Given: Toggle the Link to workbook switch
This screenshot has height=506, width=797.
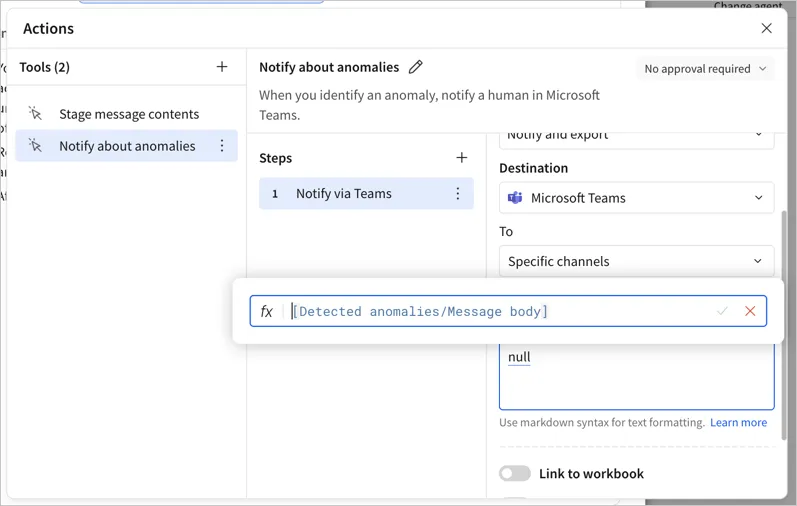Looking at the screenshot, I should coord(514,473).
